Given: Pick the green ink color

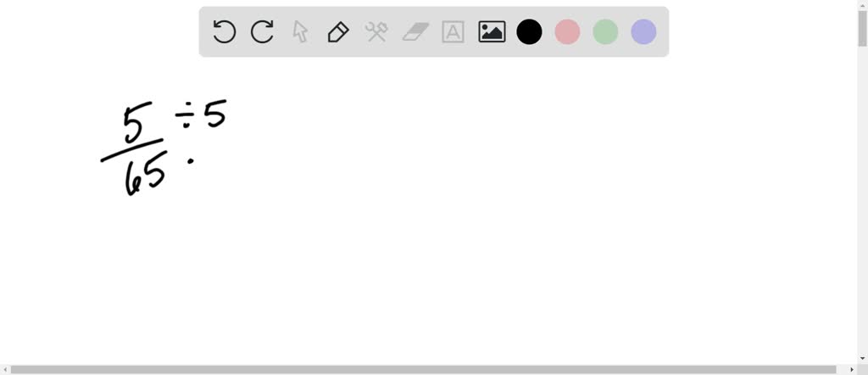Looking at the screenshot, I should pyautogui.click(x=605, y=31).
